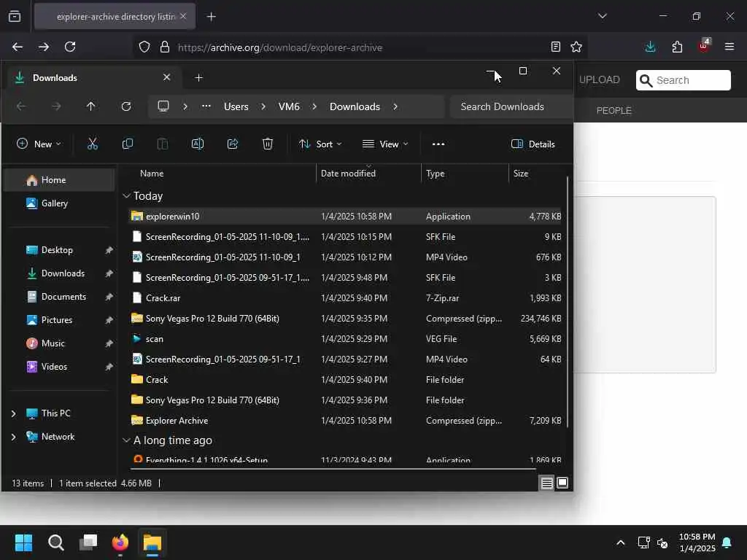Open the Sort dropdown menu
This screenshot has height=560, width=747.
point(320,144)
